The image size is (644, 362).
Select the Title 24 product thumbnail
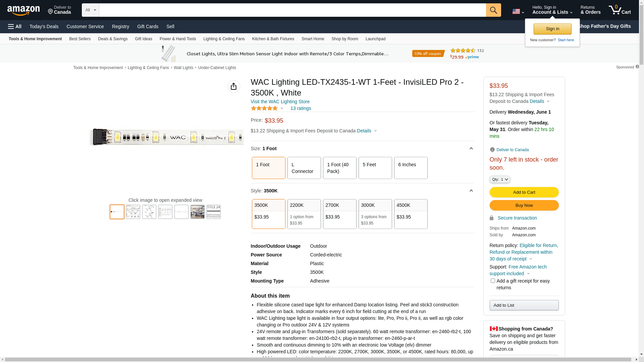pyautogui.click(x=213, y=212)
